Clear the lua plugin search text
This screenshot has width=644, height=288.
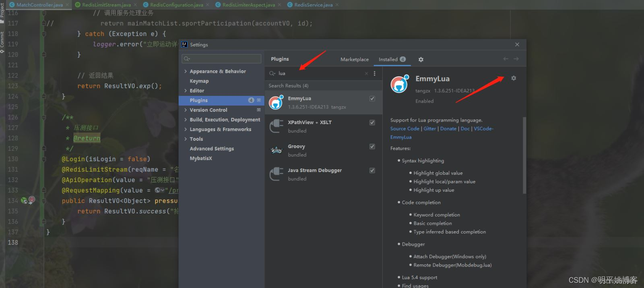(x=366, y=73)
